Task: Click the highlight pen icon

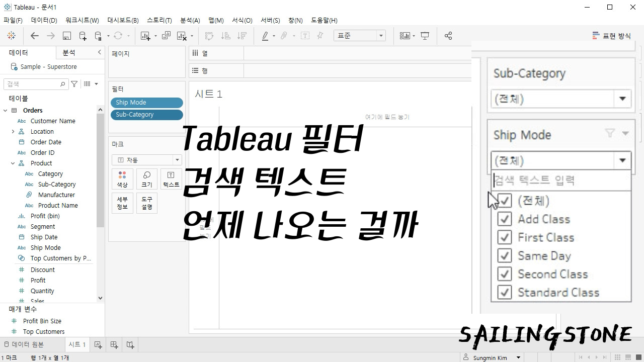Action: pyautogui.click(x=265, y=36)
